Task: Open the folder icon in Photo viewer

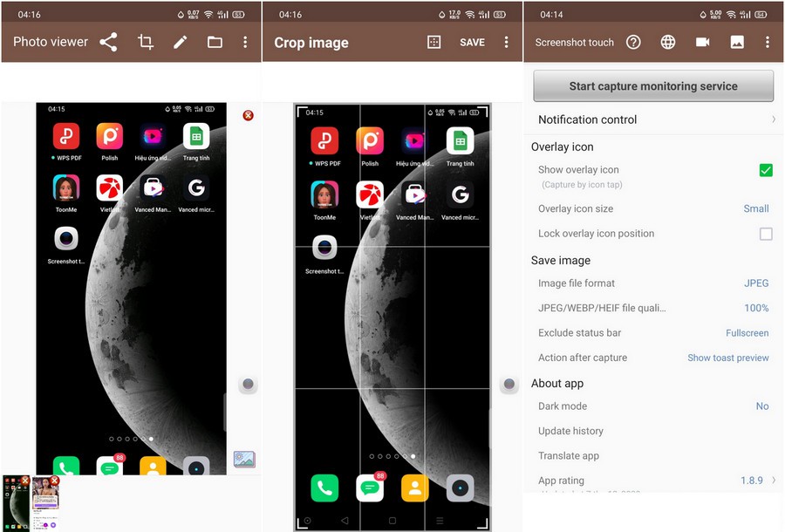Action: point(215,42)
